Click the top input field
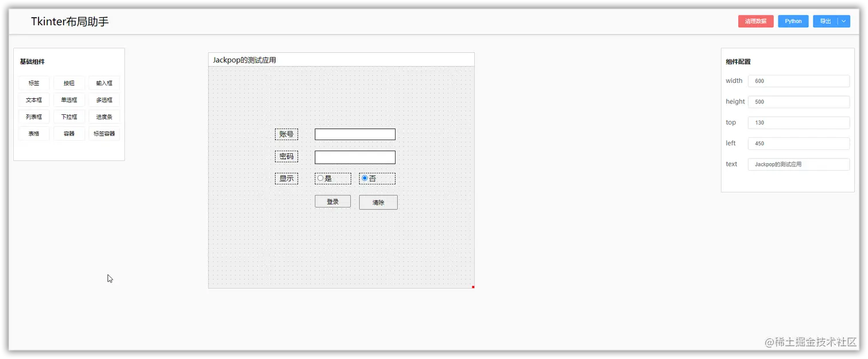 (799, 122)
